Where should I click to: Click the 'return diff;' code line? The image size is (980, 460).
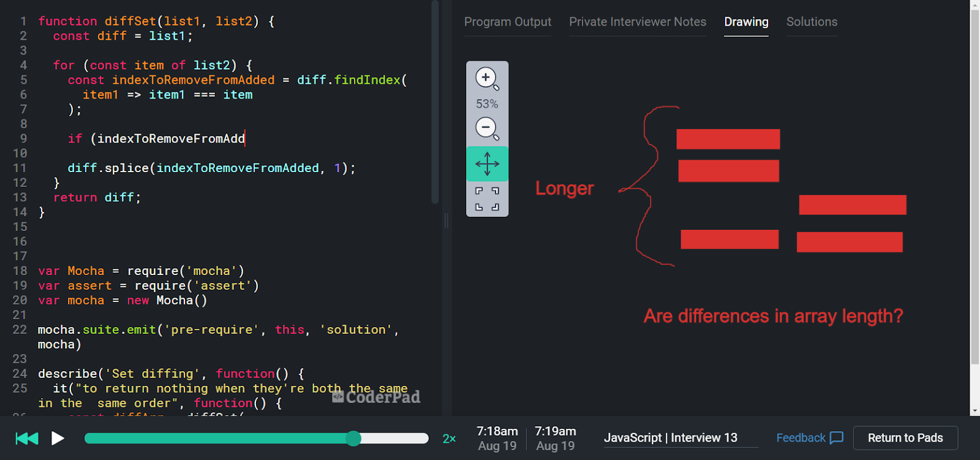[x=97, y=198]
